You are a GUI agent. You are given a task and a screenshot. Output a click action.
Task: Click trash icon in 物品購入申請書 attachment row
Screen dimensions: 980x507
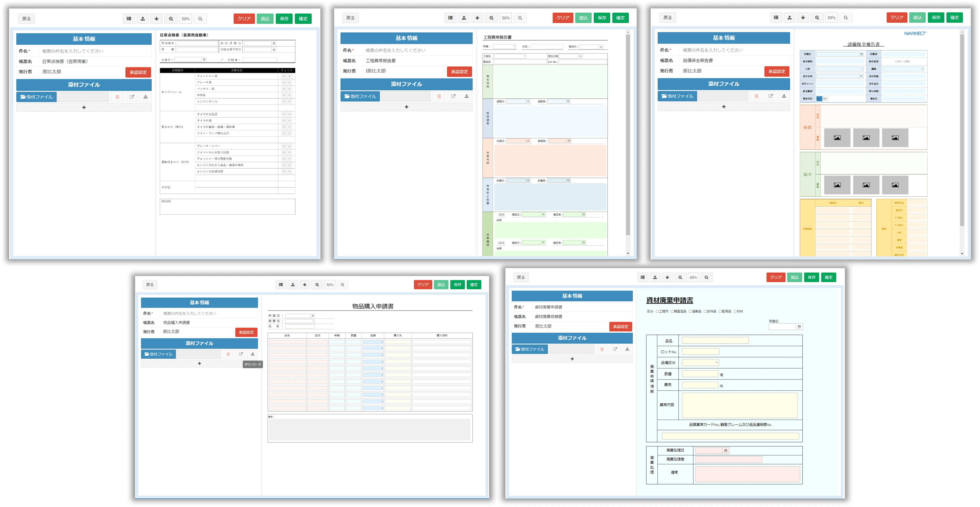pos(228,354)
